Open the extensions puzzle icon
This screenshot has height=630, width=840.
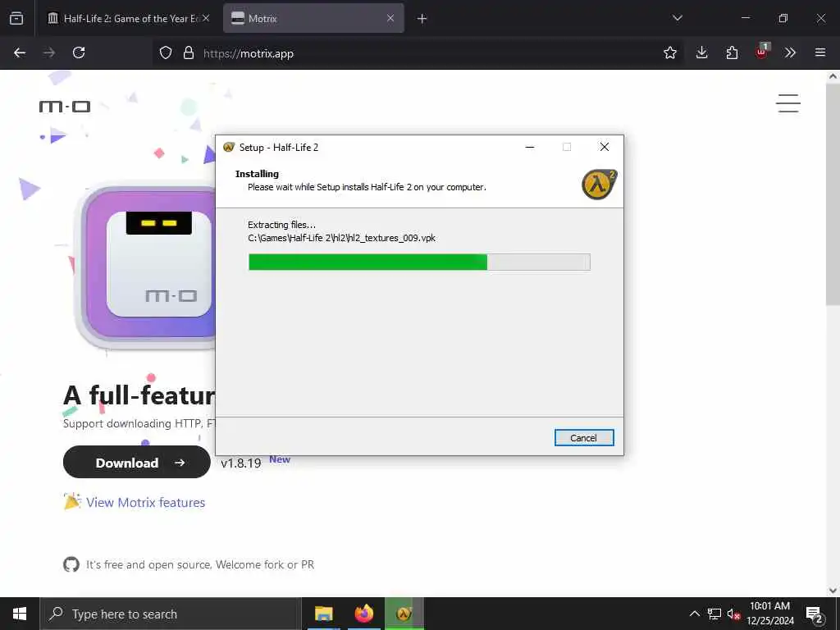click(732, 53)
